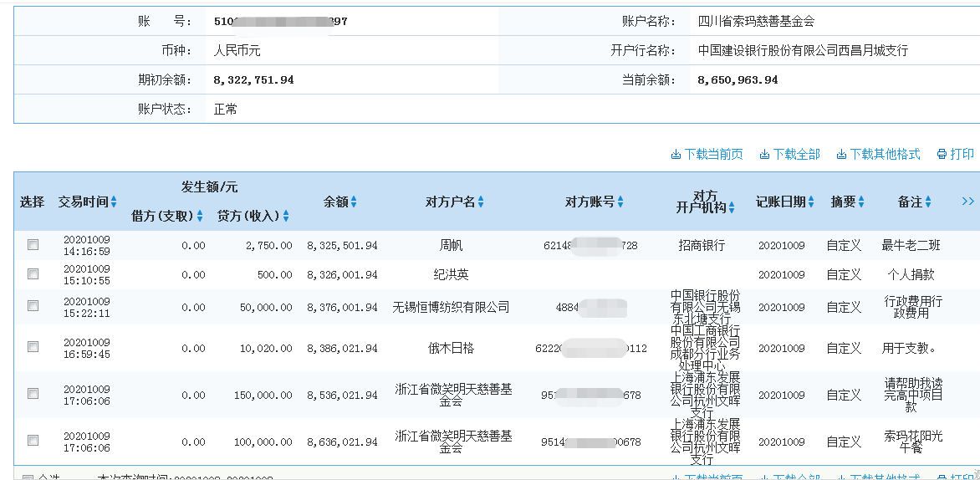Click balance value 8,325,501.94
980x480 pixels.
343,246
